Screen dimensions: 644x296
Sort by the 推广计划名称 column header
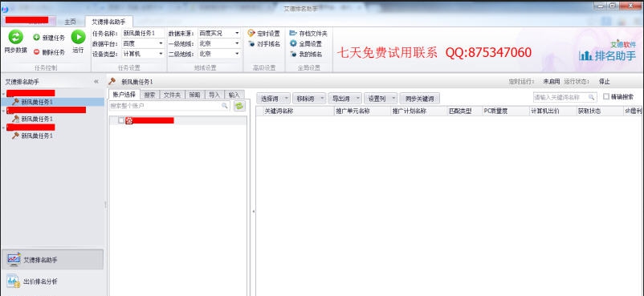(x=418, y=111)
